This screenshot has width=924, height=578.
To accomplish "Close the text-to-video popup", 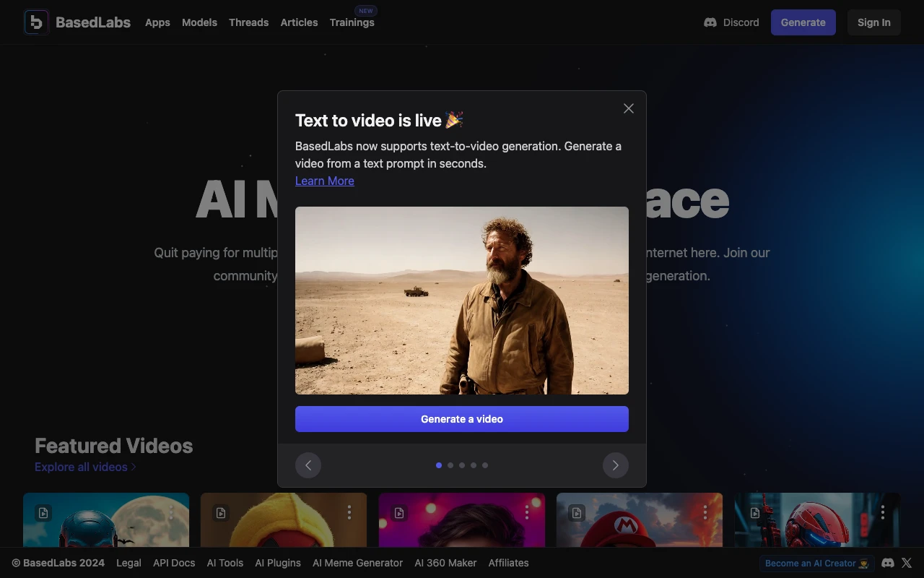I will click(628, 108).
